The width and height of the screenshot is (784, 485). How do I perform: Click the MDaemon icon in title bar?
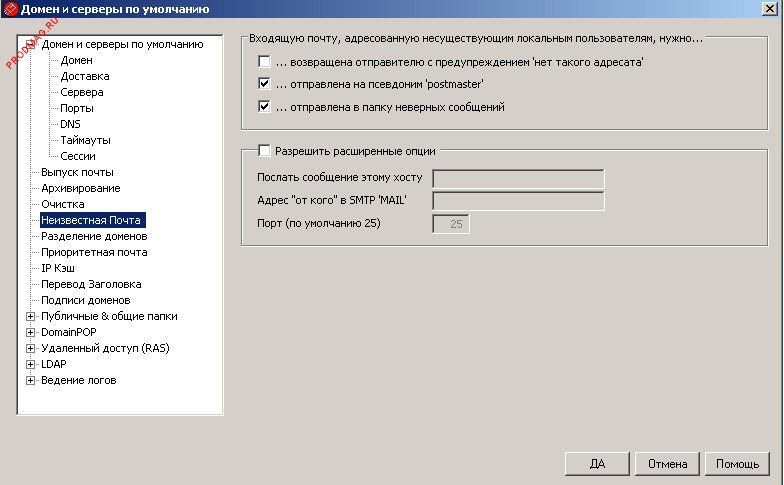click(x=10, y=9)
